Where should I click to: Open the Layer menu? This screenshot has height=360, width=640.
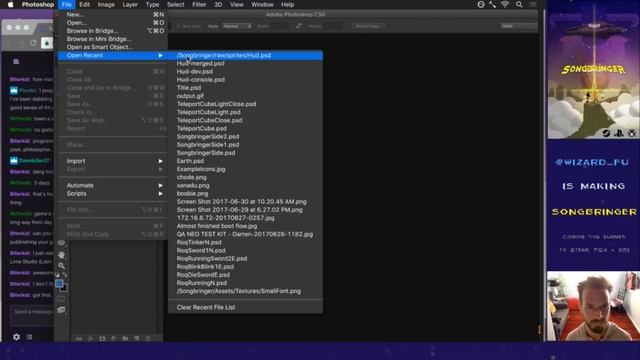(x=130, y=4)
